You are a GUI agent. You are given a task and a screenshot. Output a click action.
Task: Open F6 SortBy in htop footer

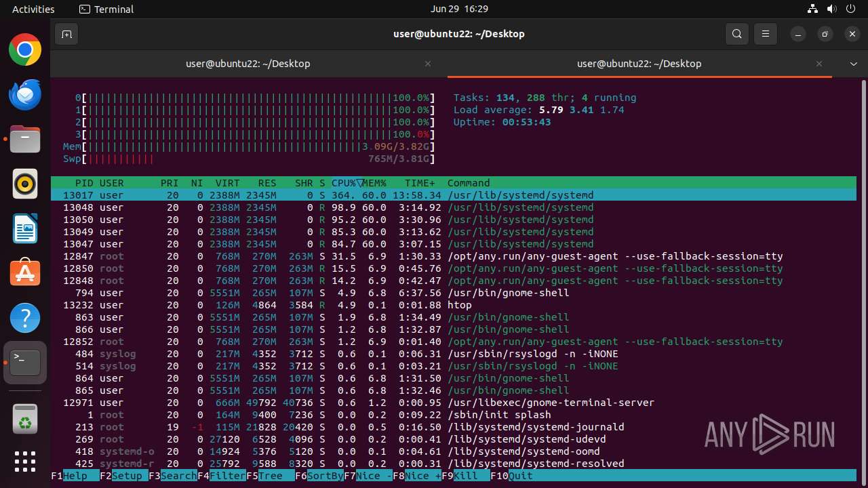point(319,476)
